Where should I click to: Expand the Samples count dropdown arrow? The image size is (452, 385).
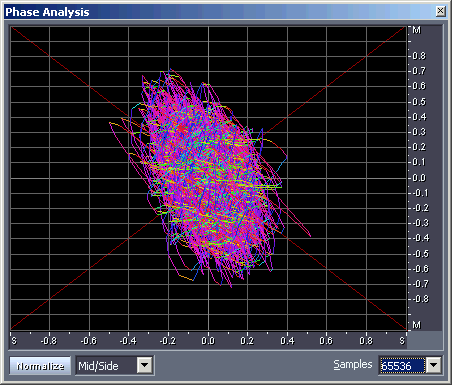click(x=434, y=365)
